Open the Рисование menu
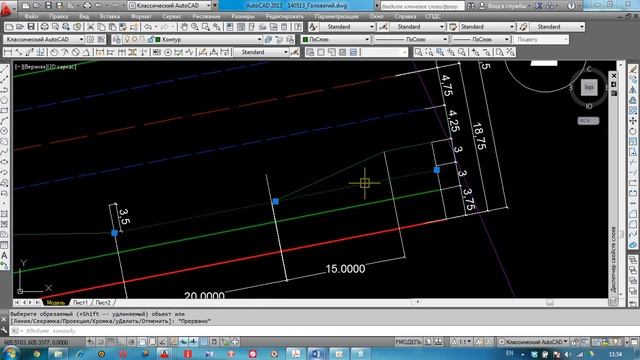The width and height of the screenshot is (640, 360). pyautogui.click(x=206, y=17)
